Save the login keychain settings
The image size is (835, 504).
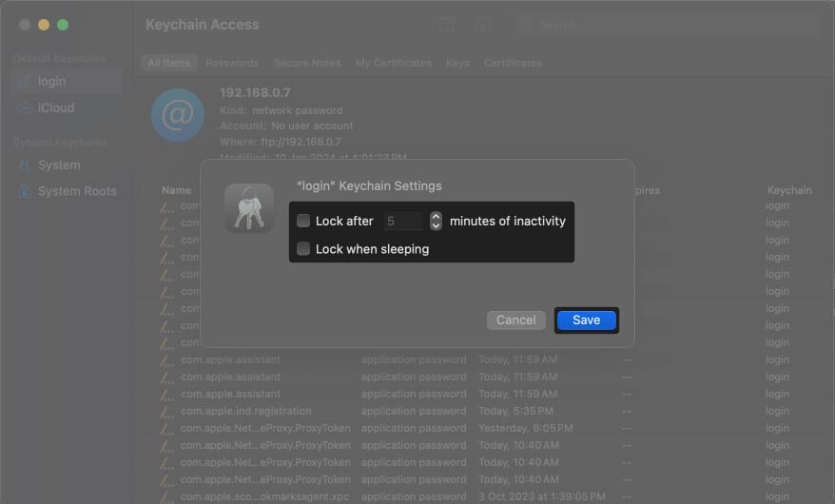click(x=587, y=320)
